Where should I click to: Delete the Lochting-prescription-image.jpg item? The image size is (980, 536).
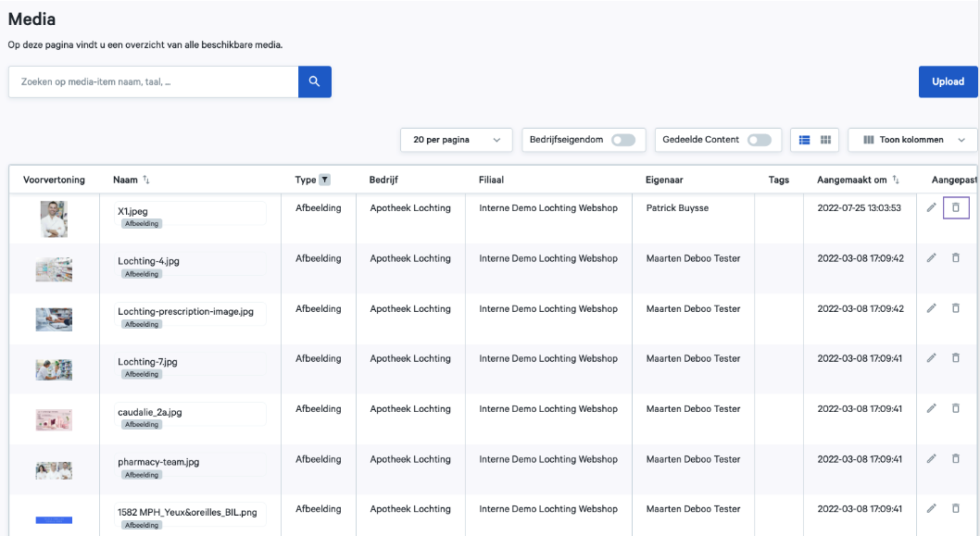956,308
